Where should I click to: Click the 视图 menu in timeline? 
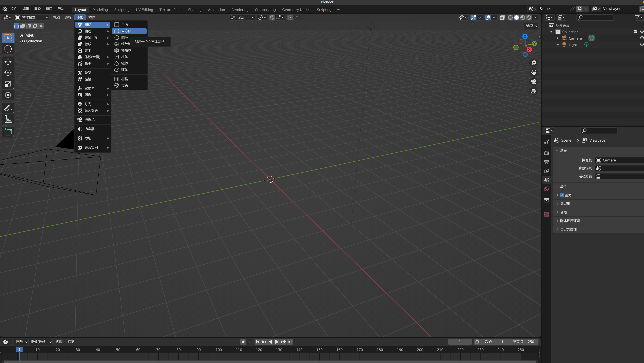click(x=59, y=342)
